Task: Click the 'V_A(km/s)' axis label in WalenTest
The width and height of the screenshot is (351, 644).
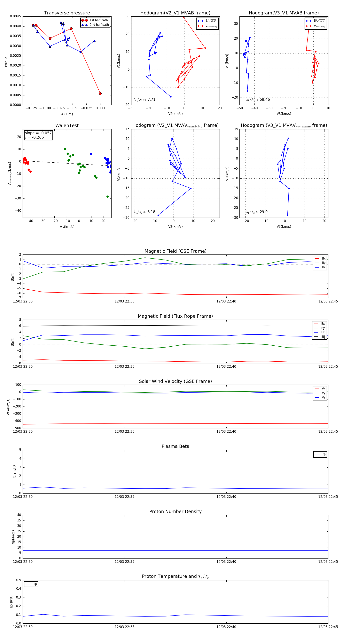Action: [x=67, y=227]
